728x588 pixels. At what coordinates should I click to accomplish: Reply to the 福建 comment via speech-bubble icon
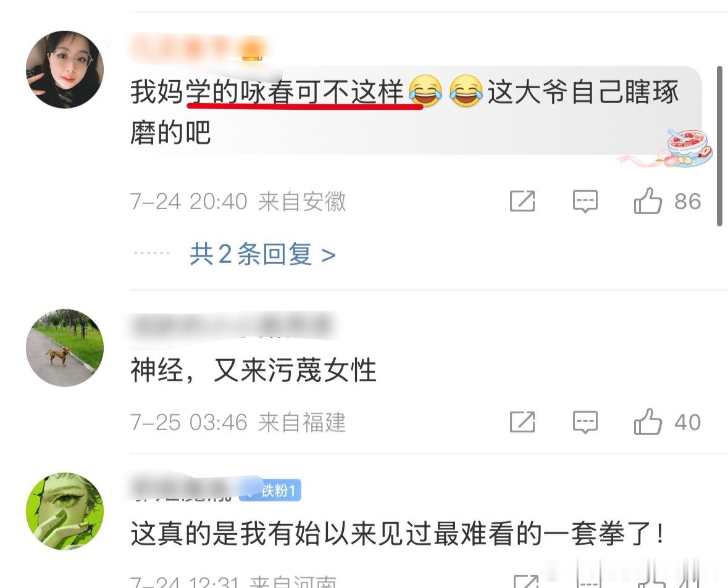pos(585,422)
